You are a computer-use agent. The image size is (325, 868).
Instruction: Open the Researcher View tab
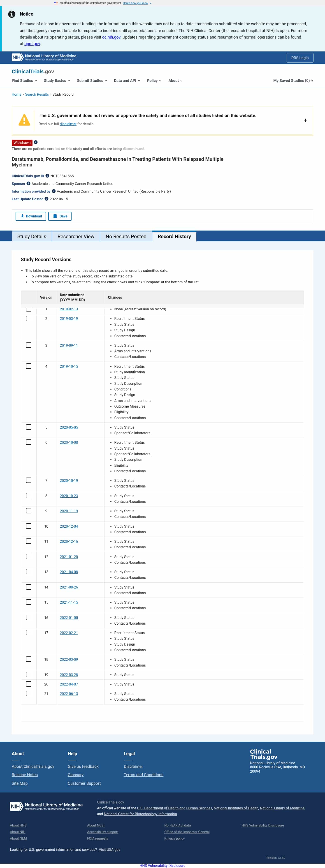[76, 236]
